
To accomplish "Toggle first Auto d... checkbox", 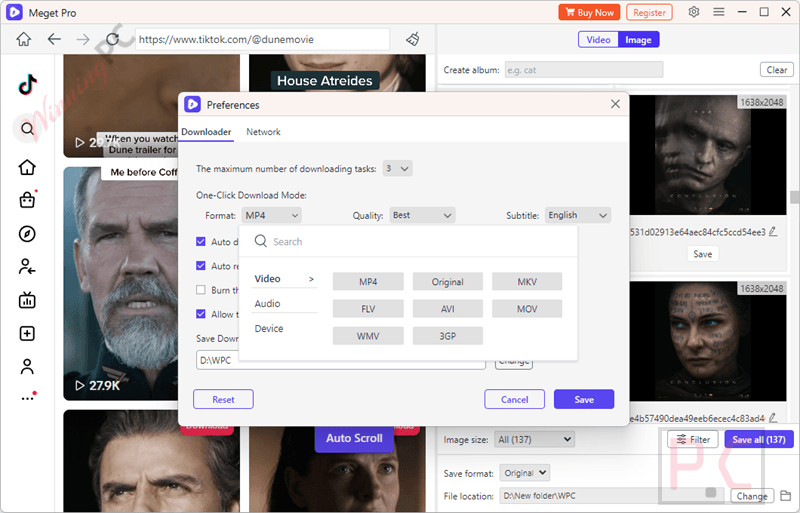I will (201, 241).
